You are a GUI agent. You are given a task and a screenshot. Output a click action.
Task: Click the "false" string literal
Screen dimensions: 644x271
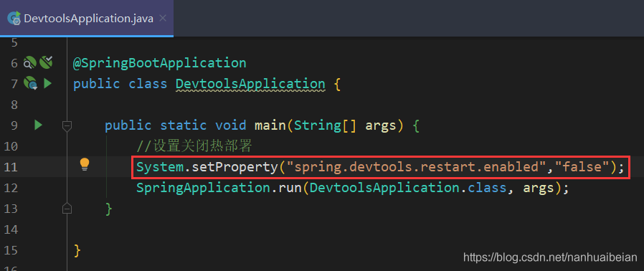[582, 167]
